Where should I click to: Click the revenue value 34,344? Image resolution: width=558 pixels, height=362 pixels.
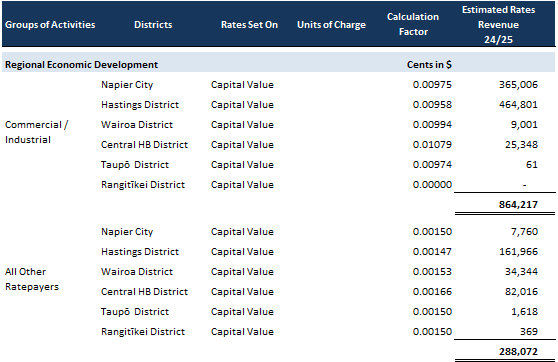click(x=521, y=272)
